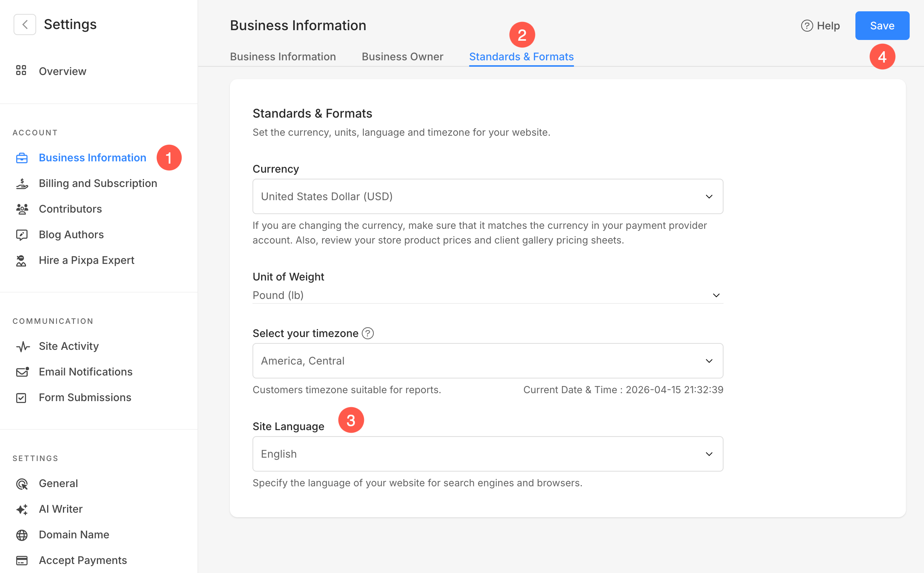Click the back arrow next to Settings
Image resolution: width=924 pixels, height=573 pixels.
(x=24, y=25)
